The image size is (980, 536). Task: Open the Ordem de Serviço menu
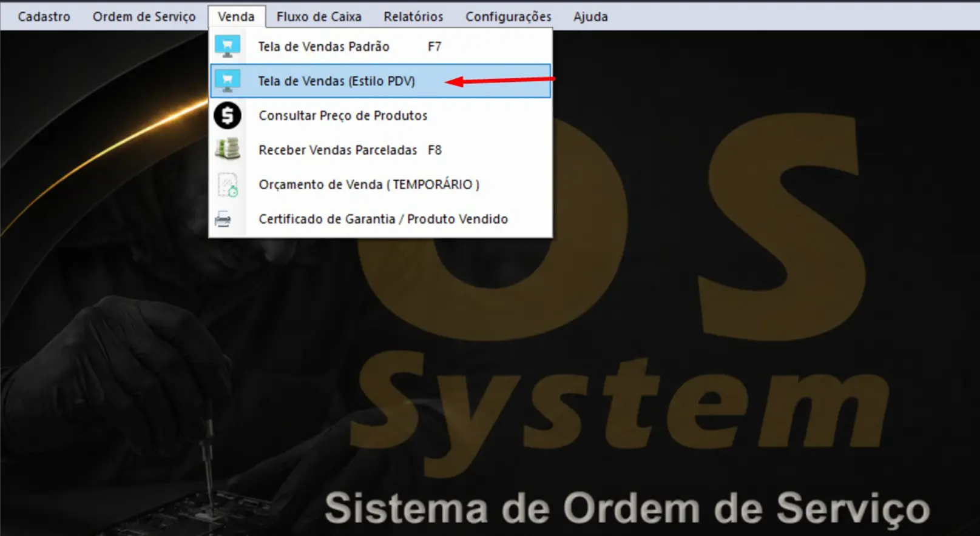tap(144, 16)
